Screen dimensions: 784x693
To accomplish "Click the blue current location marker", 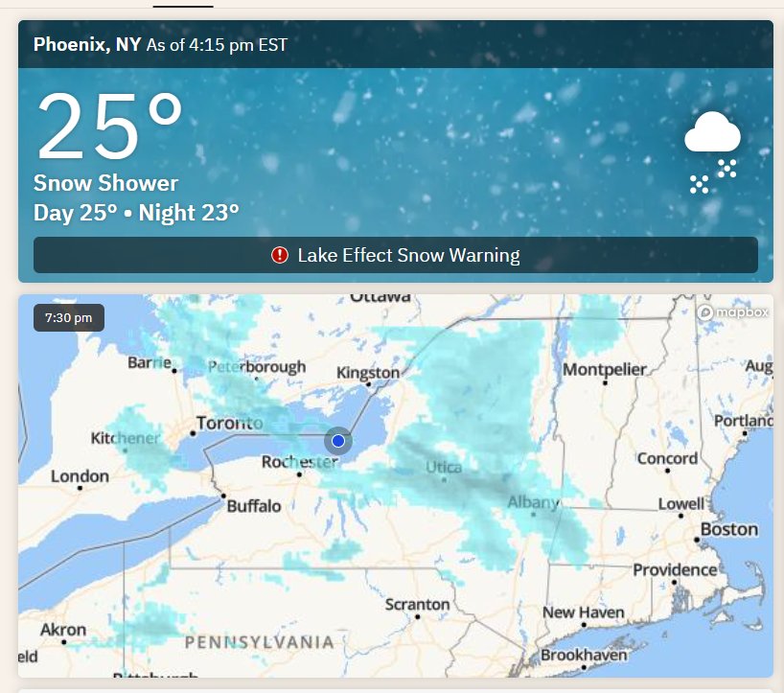I will coord(338,441).
